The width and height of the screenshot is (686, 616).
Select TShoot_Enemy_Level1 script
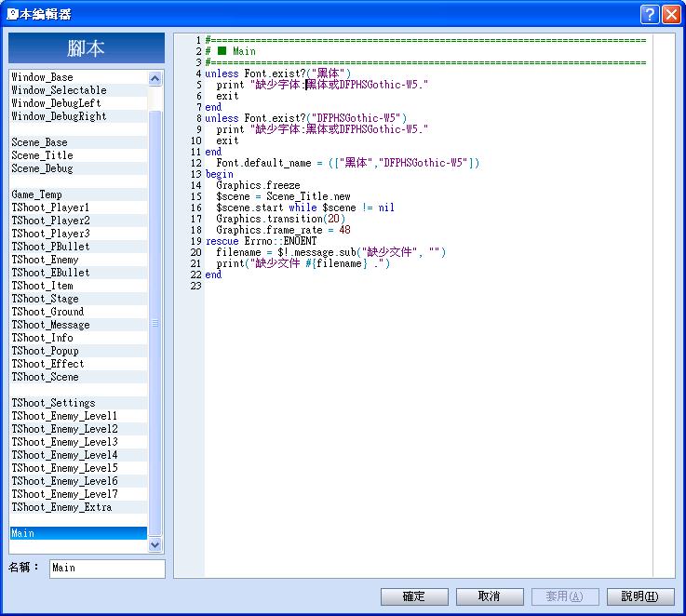[x=78, y=417]
